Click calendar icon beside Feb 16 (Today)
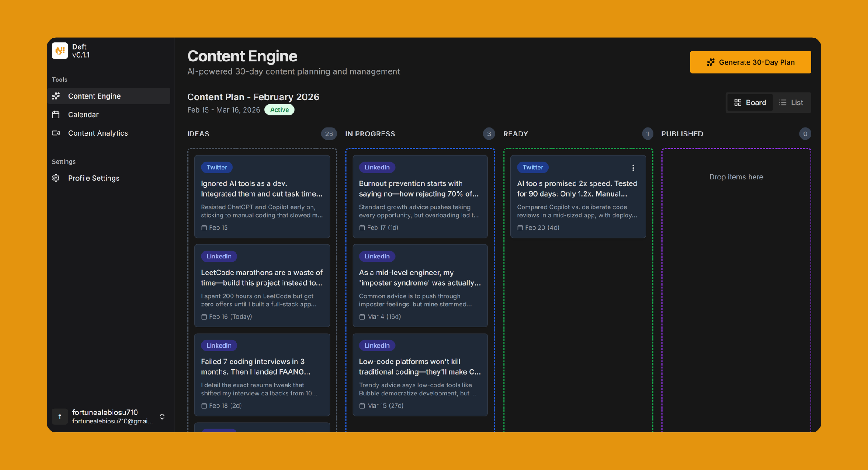Screen dimensions: 868x470 (204, 317)
